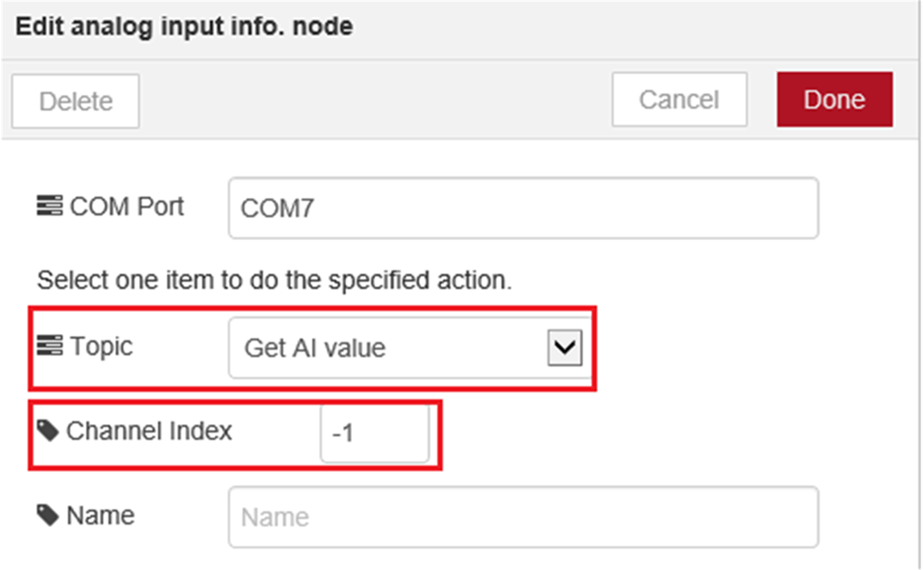Click the editor panel's right border line
This screenshot has width=924, height=570.
coord(919,341)
